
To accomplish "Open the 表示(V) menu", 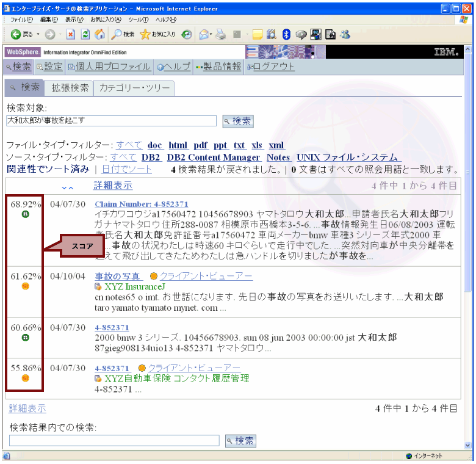I will (x=74, y=20).
